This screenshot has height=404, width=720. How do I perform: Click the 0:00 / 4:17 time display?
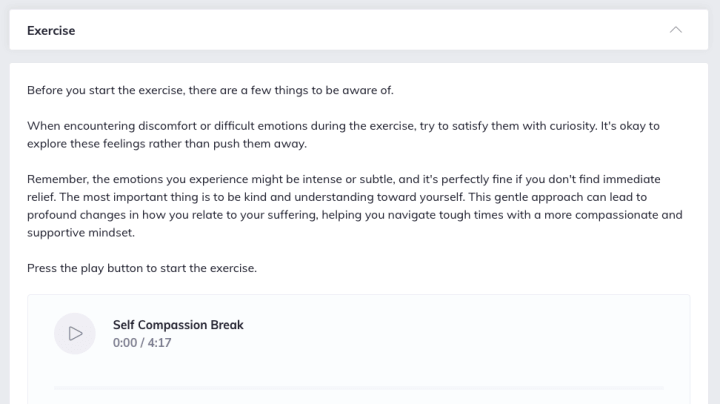(142, 342)
